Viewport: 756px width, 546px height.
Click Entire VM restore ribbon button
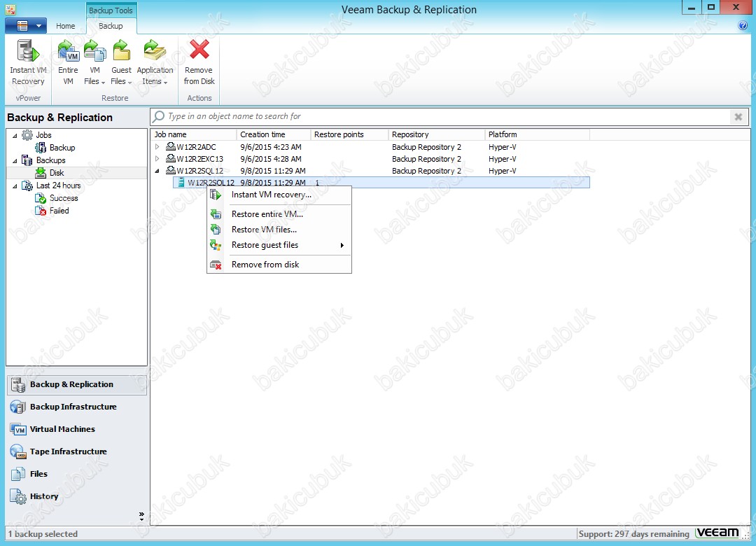pos(68,63)
